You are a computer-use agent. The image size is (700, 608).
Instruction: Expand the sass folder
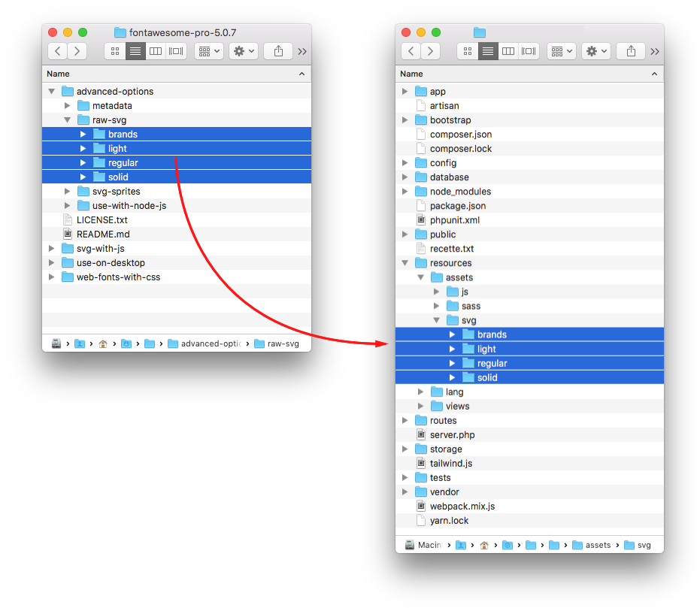coord(437,306)
